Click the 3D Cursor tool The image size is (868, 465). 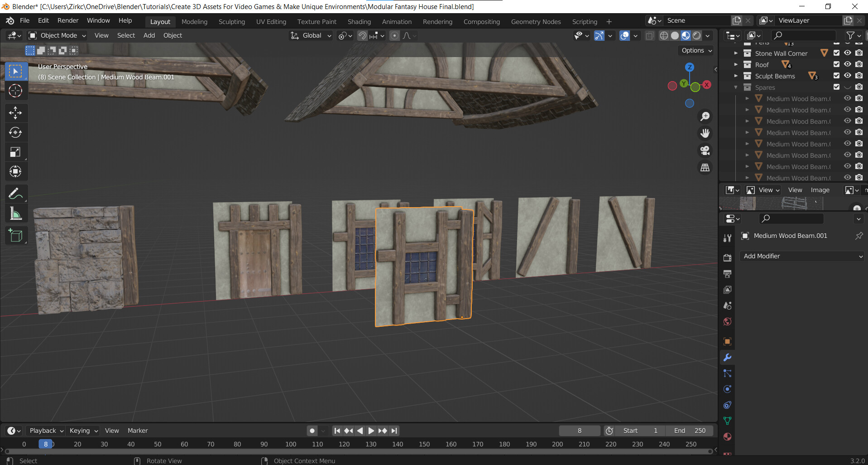point(15,91)
